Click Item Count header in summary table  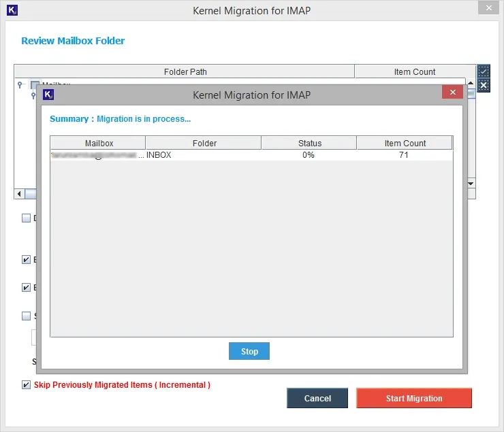(x=405, y=143)
